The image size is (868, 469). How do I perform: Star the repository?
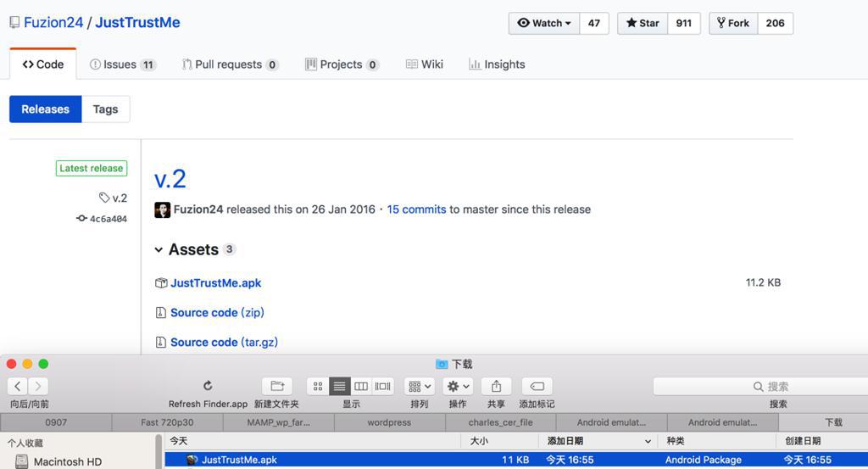click(x=643, y=23)
